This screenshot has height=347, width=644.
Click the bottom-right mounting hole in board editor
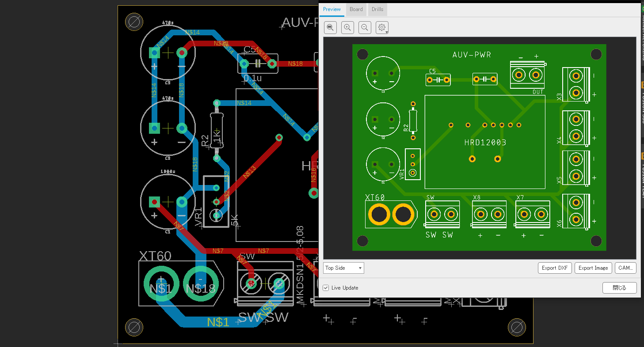click(x=516, y=327)
